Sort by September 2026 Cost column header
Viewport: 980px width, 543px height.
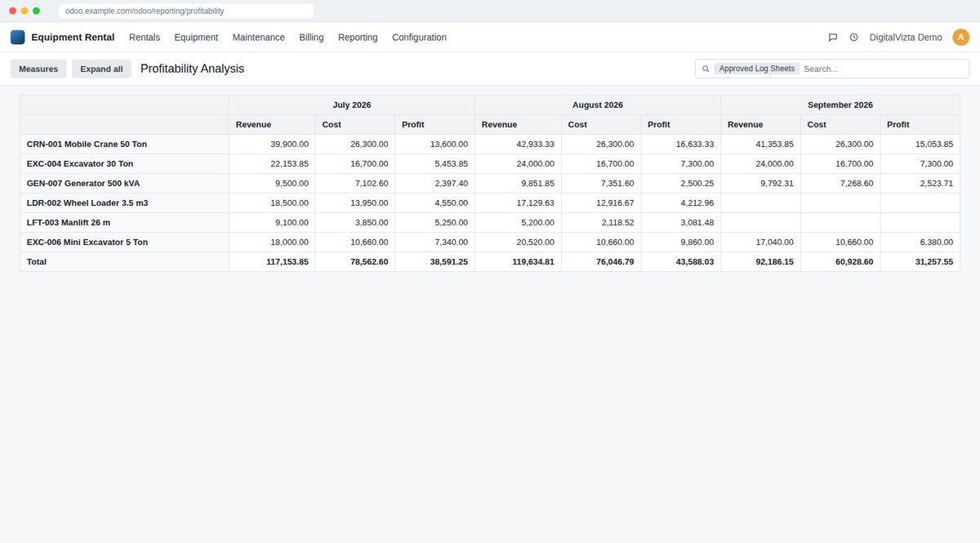(840, 124)
